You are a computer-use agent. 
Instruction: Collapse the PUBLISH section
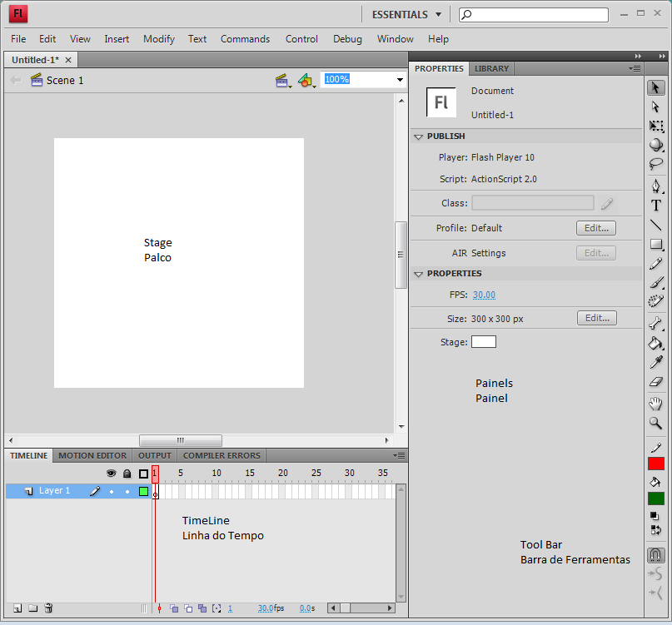[419, 136]
